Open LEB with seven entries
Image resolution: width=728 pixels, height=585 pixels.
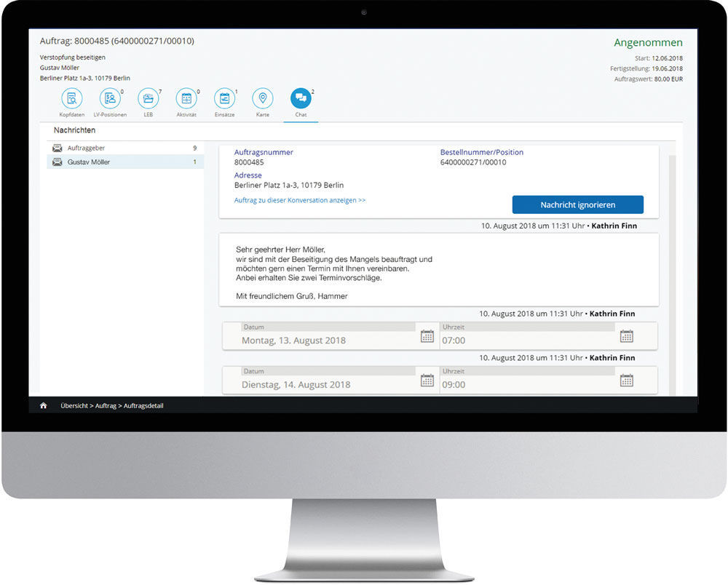pyautogui.click(x=149, y=98)
